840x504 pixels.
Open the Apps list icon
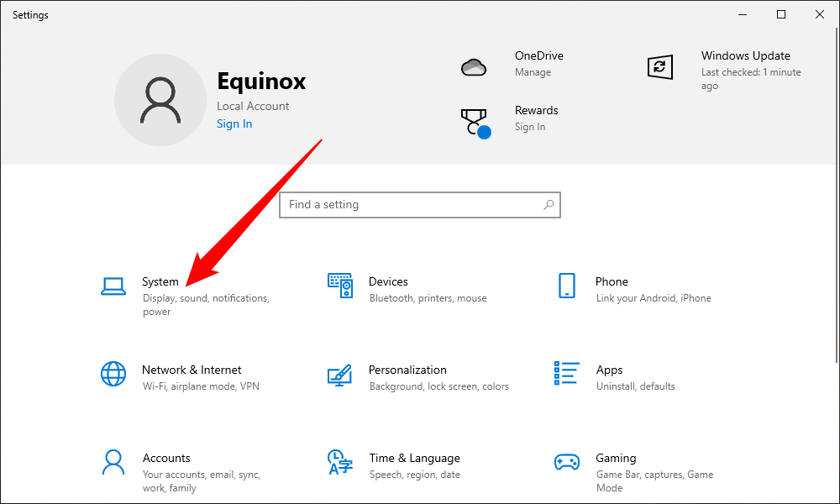[x=566, y=373]
